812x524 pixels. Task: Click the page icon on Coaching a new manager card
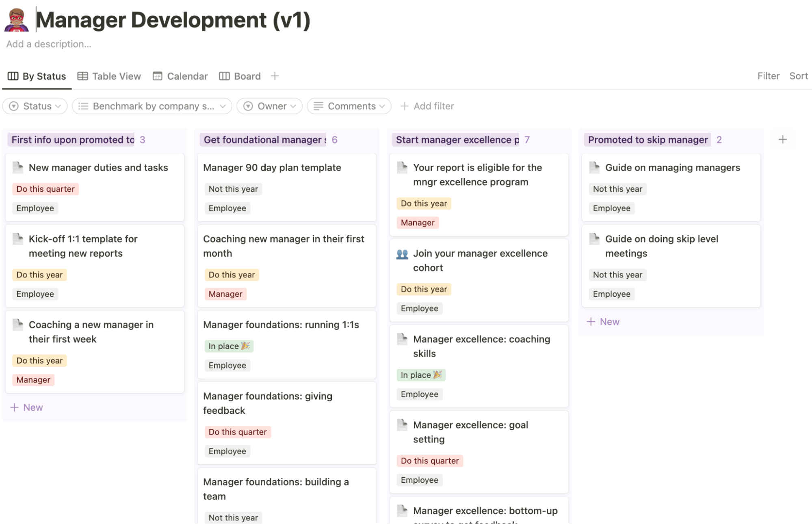18,324
